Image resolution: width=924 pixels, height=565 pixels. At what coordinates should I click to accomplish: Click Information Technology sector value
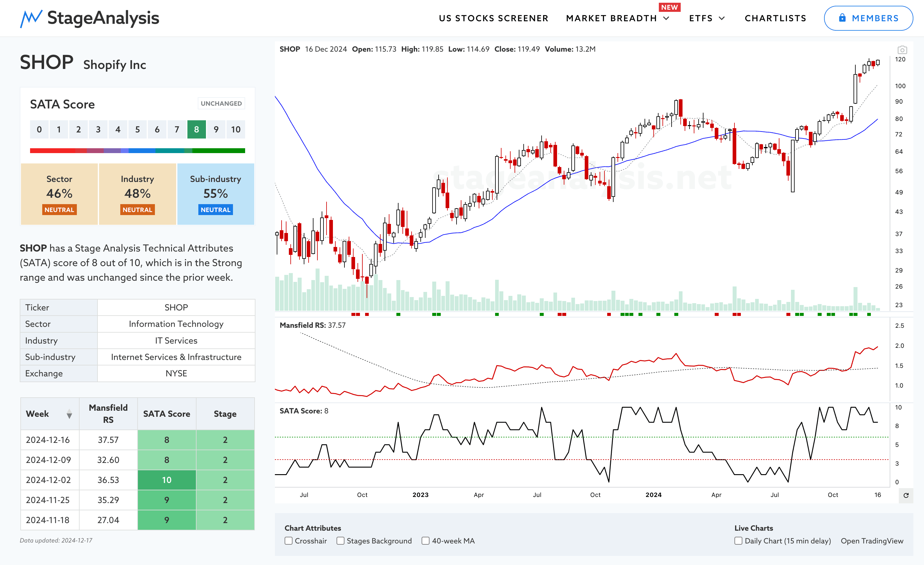[176, 324]
